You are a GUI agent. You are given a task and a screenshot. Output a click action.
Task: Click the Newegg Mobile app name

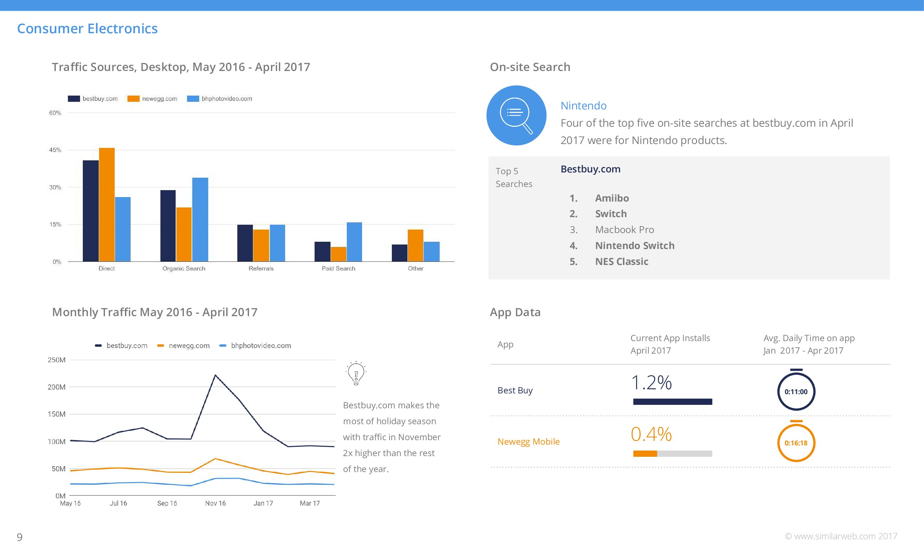[528, 442]
